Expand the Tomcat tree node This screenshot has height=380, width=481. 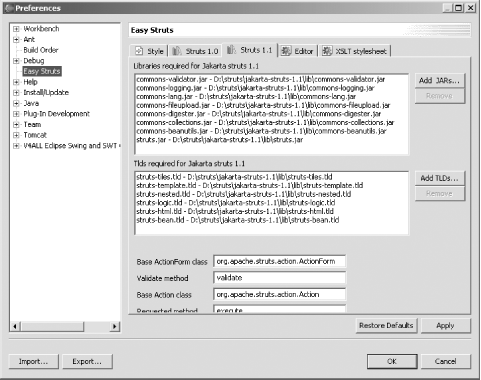coord(16,135)
